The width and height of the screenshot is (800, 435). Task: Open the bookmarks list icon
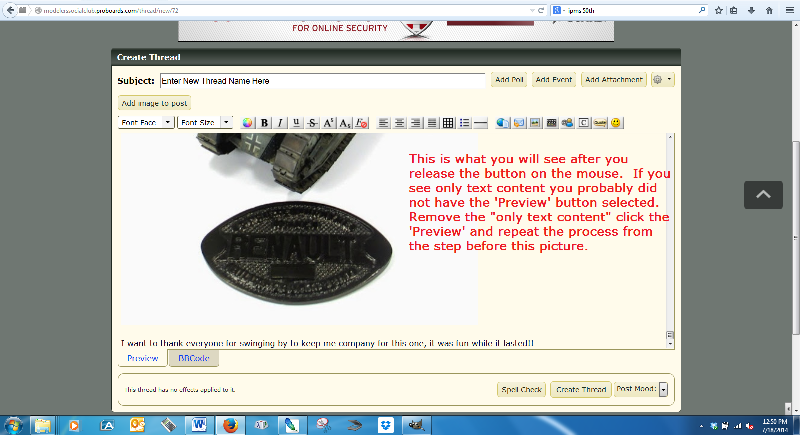(734, 10)
